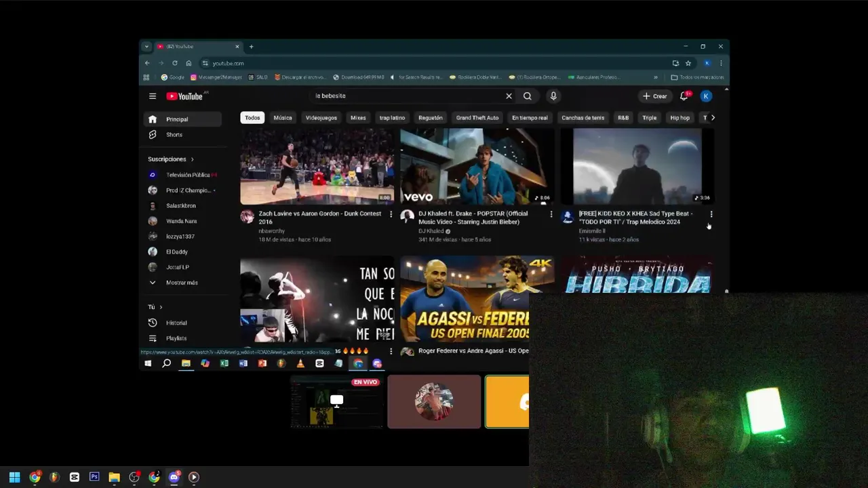Select the Canchas de tenis chip
The image size is (868, 488).
click(583, 118)
